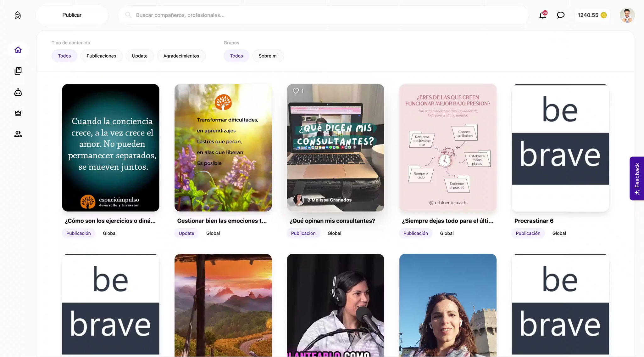Screen dimensions: 644x357
Task: Open the robot assistant sidebar icon
Action: [18, 92]
